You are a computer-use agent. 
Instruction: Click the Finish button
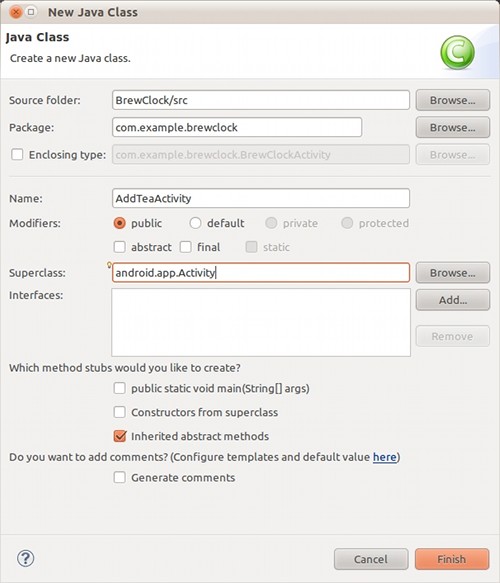pyautogui.click(x=452, y=559)
